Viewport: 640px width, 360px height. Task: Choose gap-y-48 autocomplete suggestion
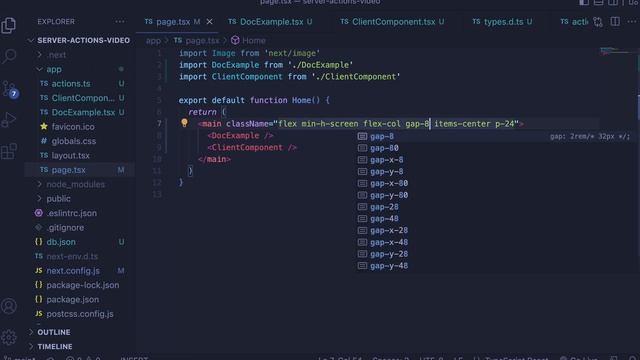click(493, 266)
